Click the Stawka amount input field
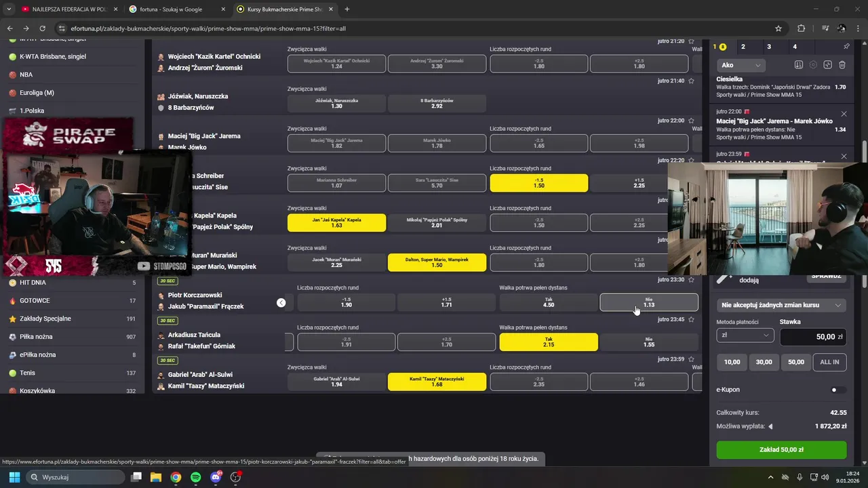Image resolution: width=868 pixels, height=488 pixels. (813, 337)
